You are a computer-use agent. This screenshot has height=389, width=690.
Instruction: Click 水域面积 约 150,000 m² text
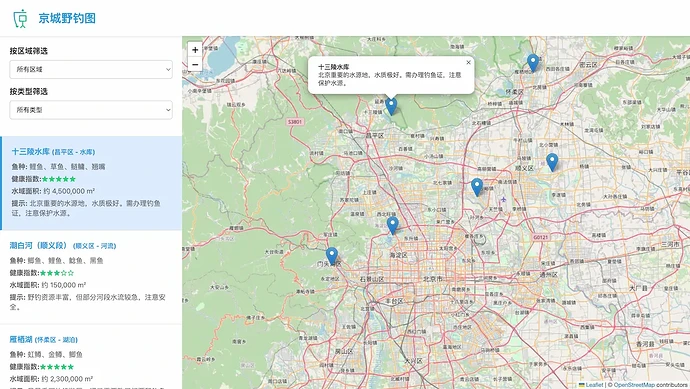48,285
